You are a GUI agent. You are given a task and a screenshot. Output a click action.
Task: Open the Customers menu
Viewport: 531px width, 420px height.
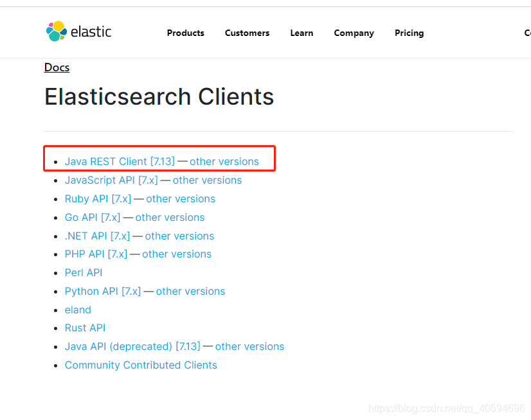[x=248, y=33]
